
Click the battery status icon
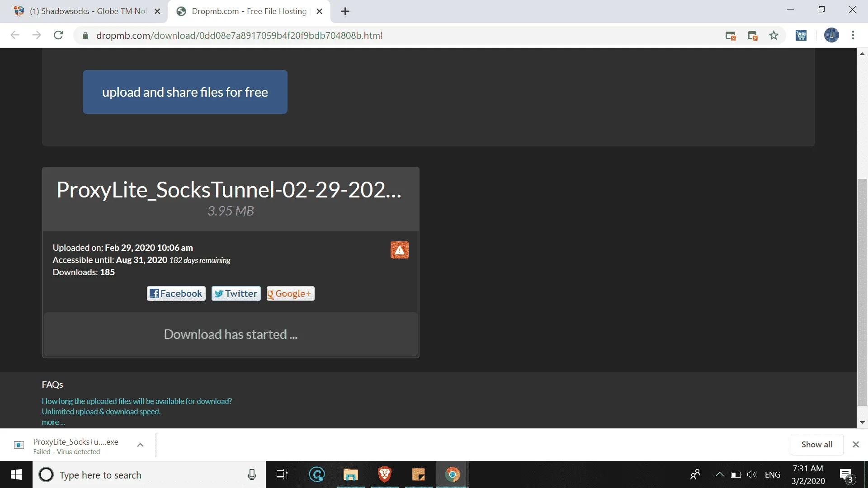(x=736, y=475)
